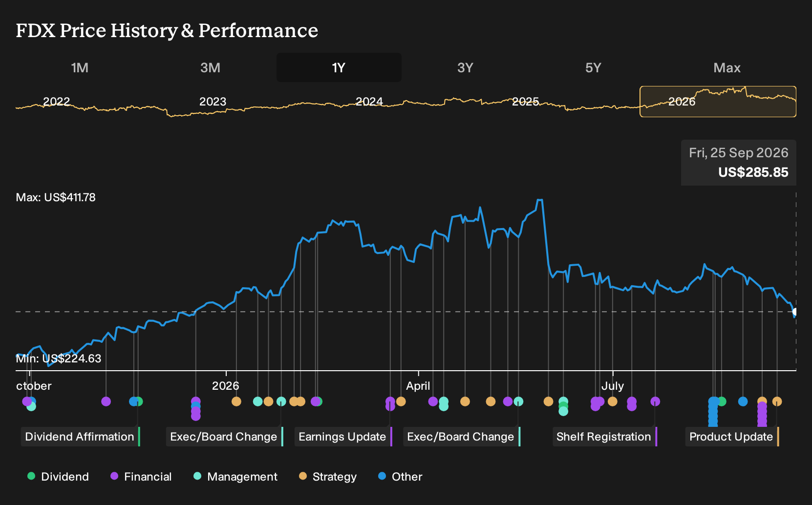Click the orange Strategy dot below the 2026 label
Image resolution: width=812 pixels, height=505 pixels.
[236, 401]
